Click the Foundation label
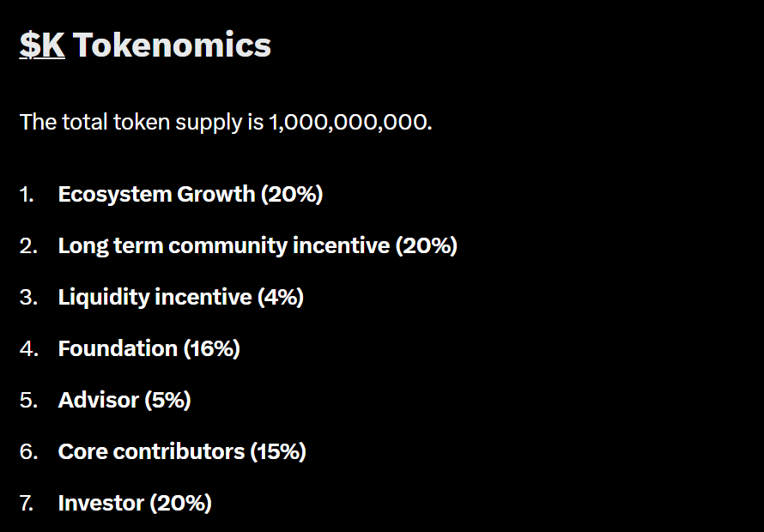Screen dimensions: 764x532 coord(118,348)
